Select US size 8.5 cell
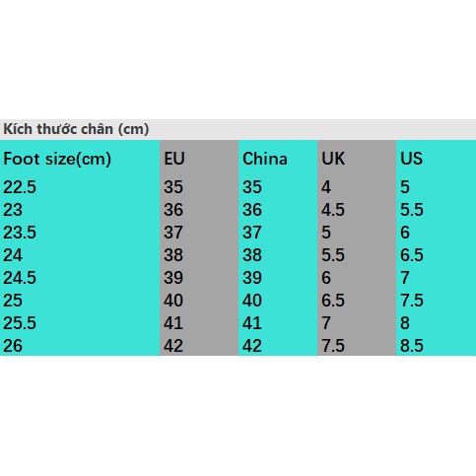Screen dimensions: 476x476 tap(412, 346)
